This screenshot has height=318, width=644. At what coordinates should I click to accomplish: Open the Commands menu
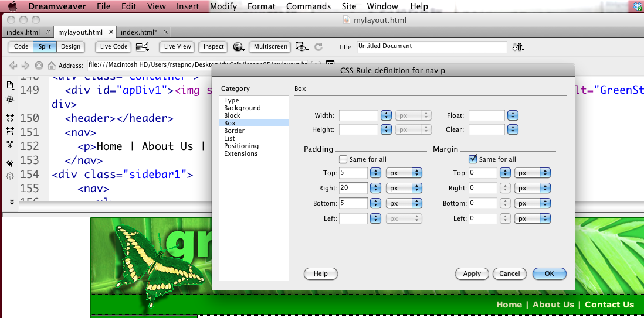(309, 6)
